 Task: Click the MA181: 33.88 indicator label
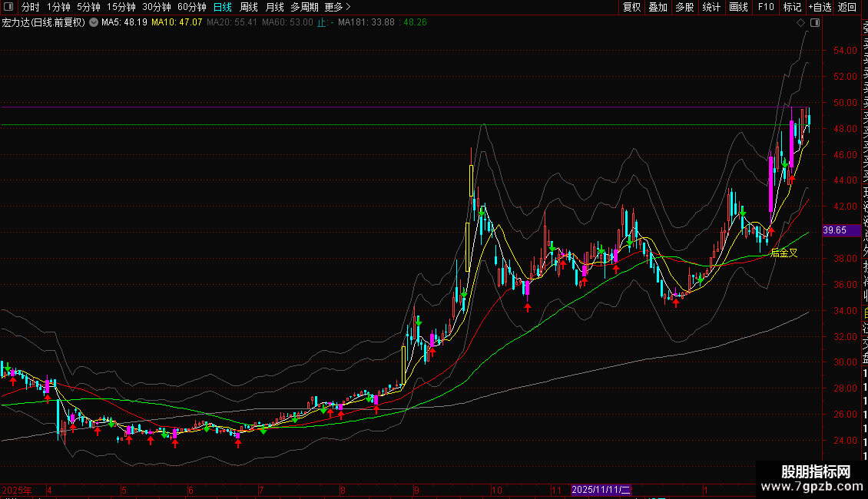tap(366, 23)
